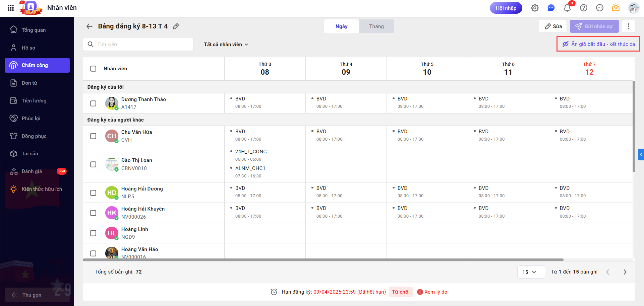
Task: Open the chat messages icon
Action: 551,8
